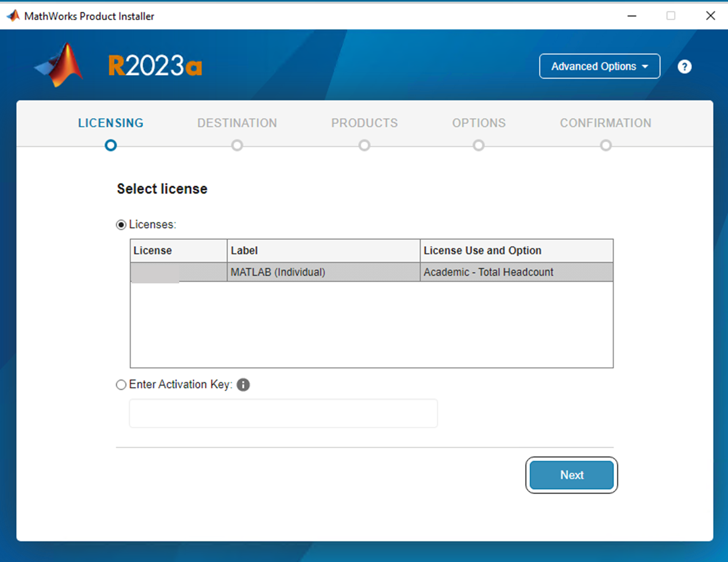The height and width of the screenshot is (562, 728).
Task: Minimize the installer window
Action: [x=632, y=16]
